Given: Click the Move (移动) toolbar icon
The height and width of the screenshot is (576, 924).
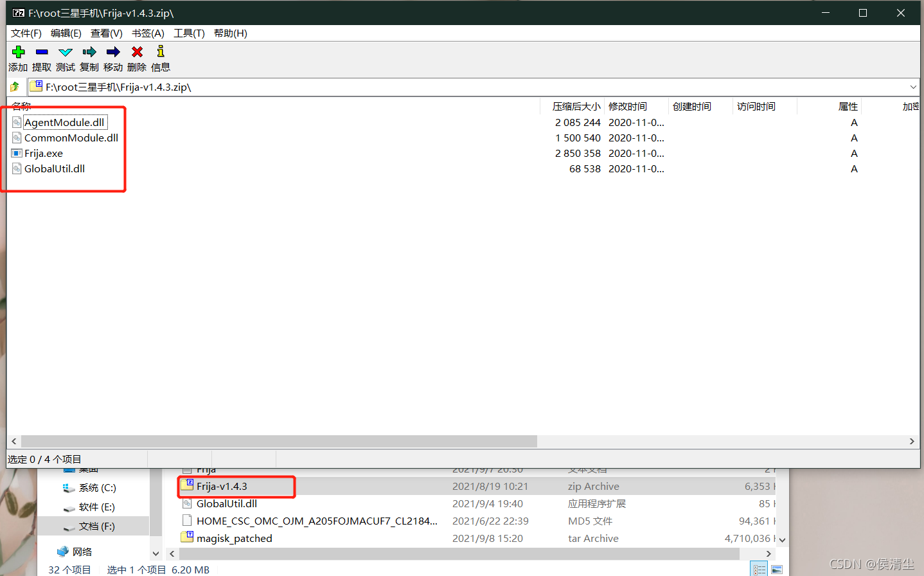Looking at the screenshot, I should tap(113, 51).
